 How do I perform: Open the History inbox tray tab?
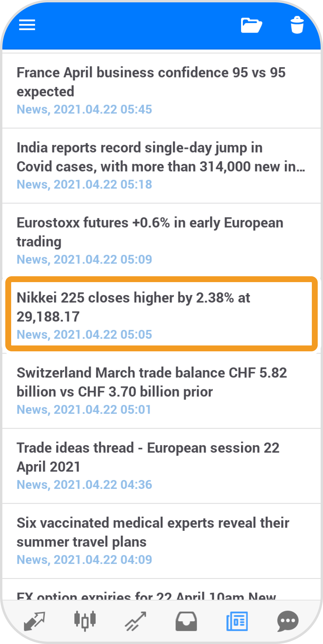pyautogui.click(x=186, y=621)
